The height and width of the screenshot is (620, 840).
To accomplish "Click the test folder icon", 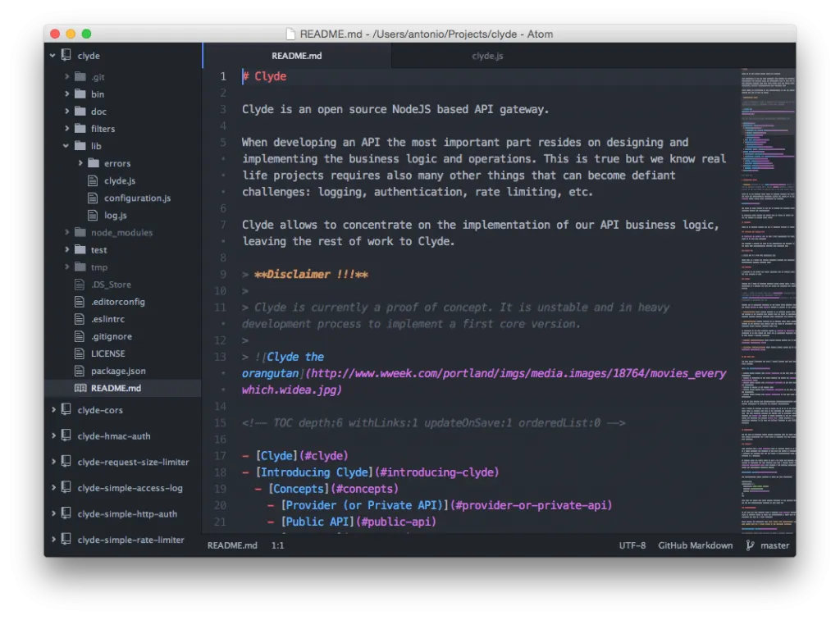I will [x=80, y=249].
